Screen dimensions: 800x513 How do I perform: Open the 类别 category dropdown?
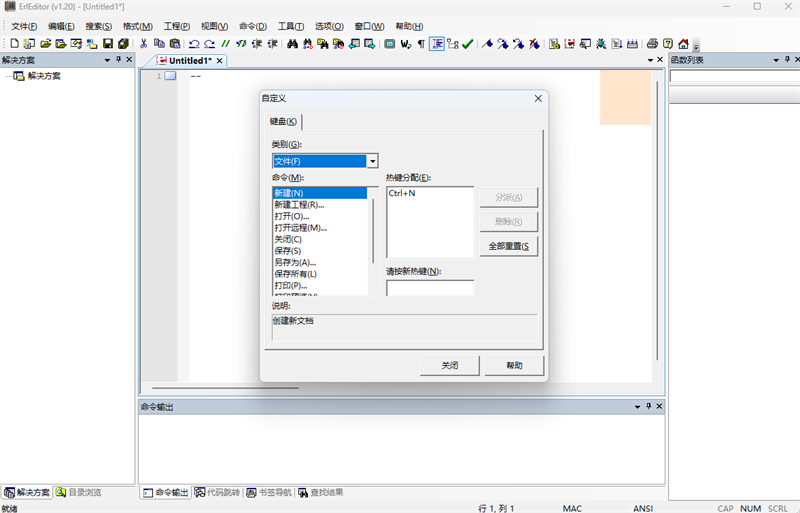pyautogui.click(x=372, y=161)
